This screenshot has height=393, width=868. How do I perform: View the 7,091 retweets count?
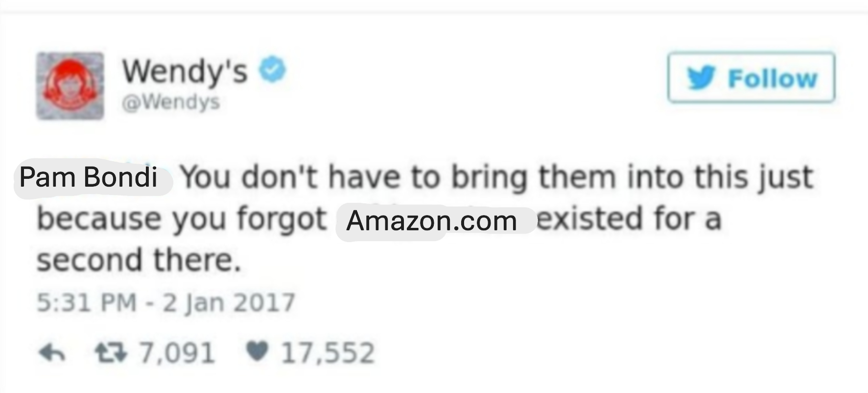click(x=177, y=353)
